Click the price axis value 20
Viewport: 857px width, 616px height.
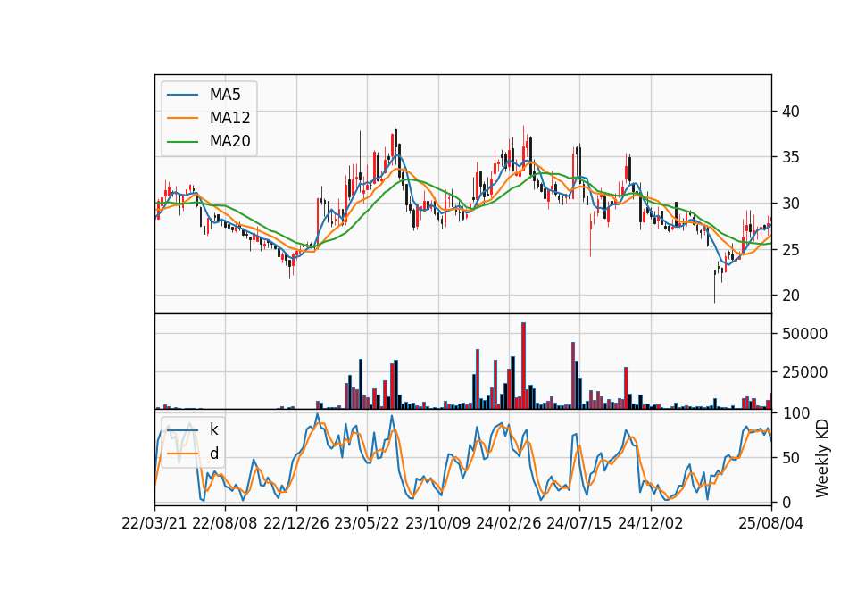790,296
